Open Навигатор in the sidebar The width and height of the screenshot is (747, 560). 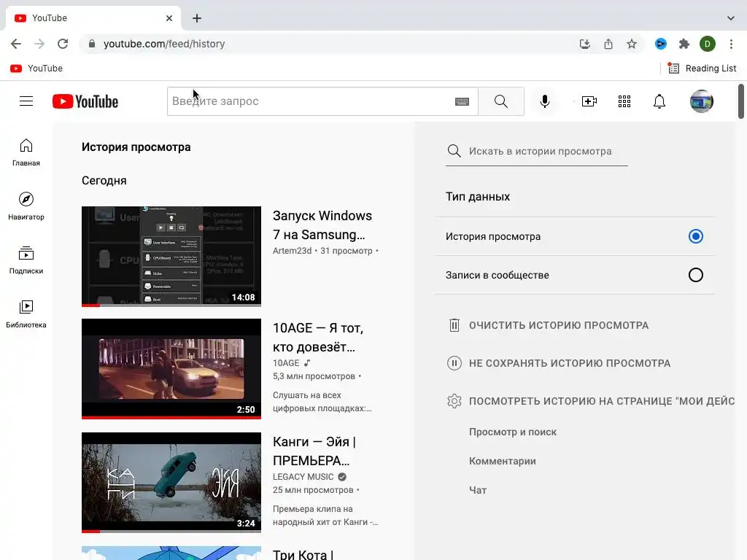pyautogui.click(x=26, y=206)
